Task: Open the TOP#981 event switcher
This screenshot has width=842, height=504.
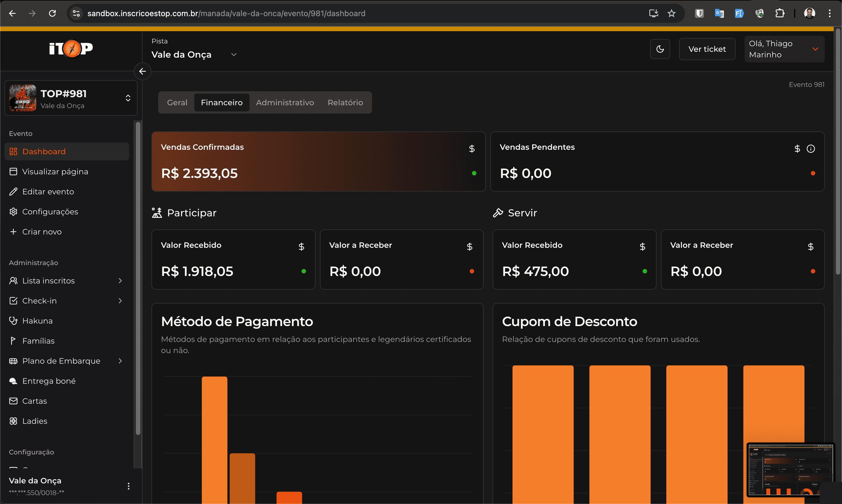Action: [x=71, y=98]
